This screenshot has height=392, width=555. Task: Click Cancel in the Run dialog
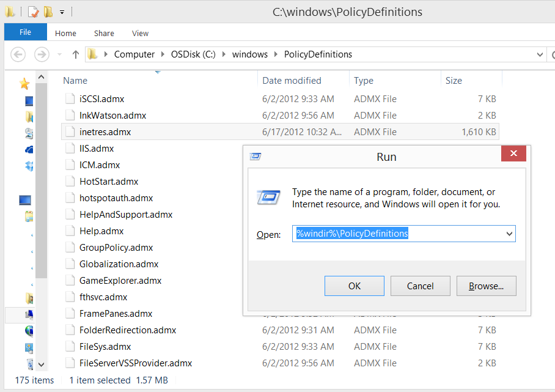tap(420, 286)
